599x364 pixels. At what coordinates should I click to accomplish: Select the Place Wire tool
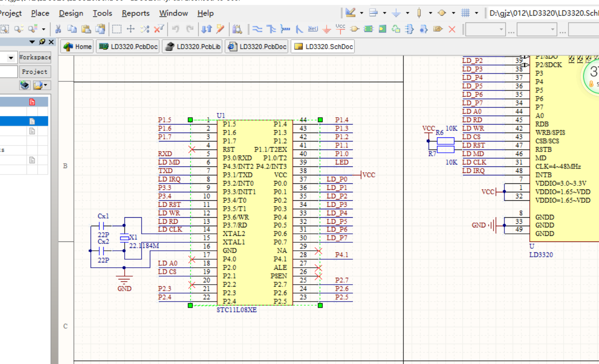click(257, 29)
